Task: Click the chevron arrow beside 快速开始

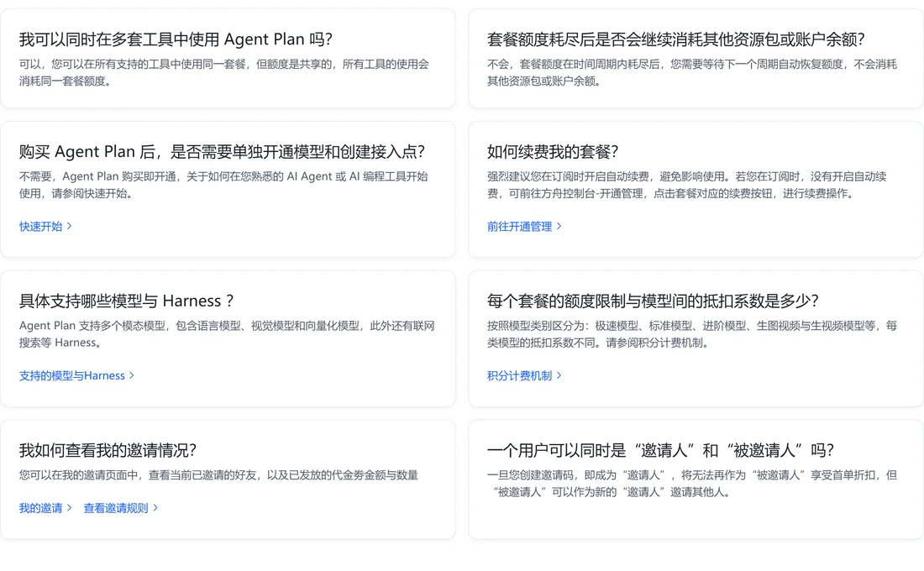Action: pos(70,226)
